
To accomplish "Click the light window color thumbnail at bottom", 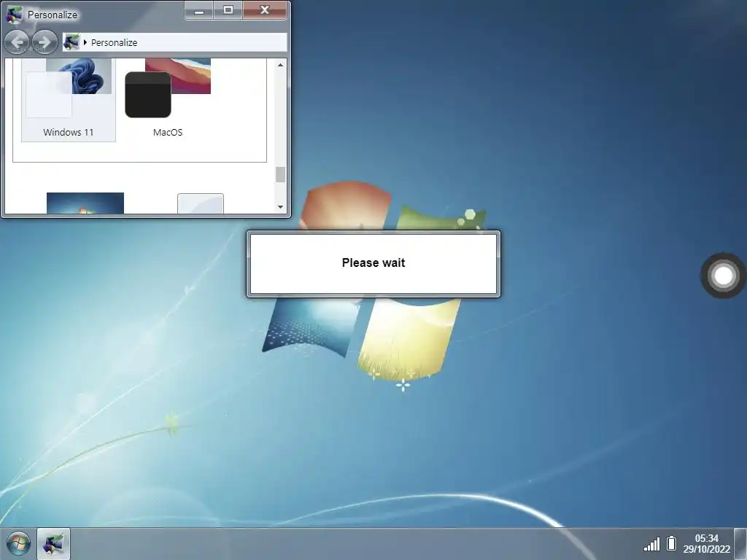I will (x=201, y=204).
